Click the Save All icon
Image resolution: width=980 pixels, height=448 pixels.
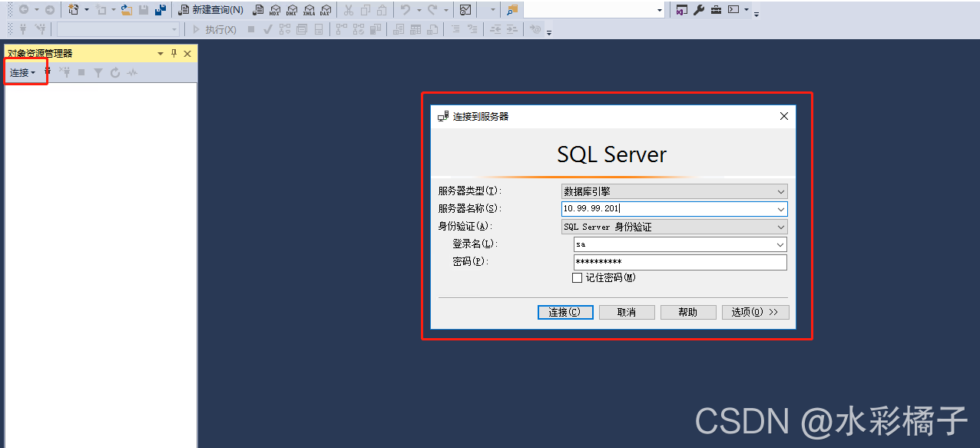[161, 10]
